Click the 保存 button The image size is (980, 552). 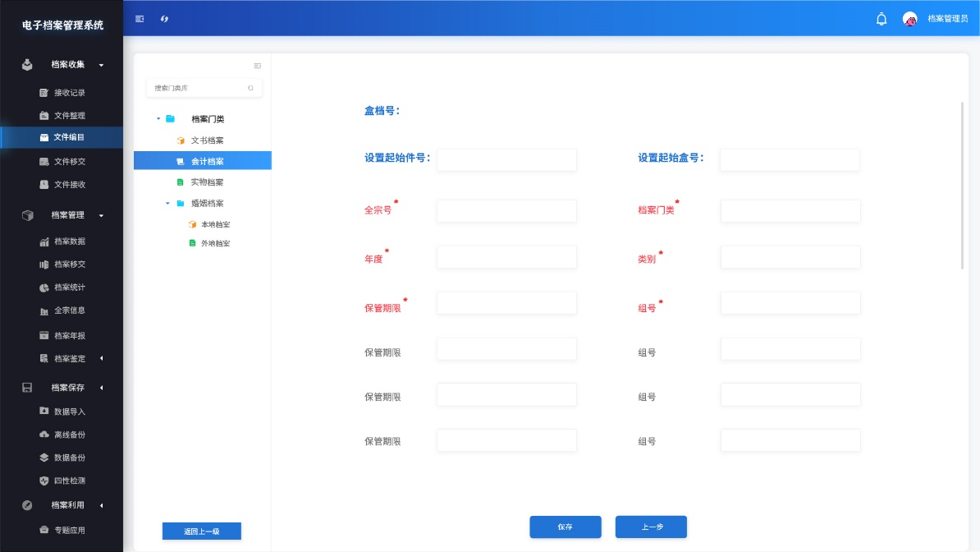[x=565, y=527]
